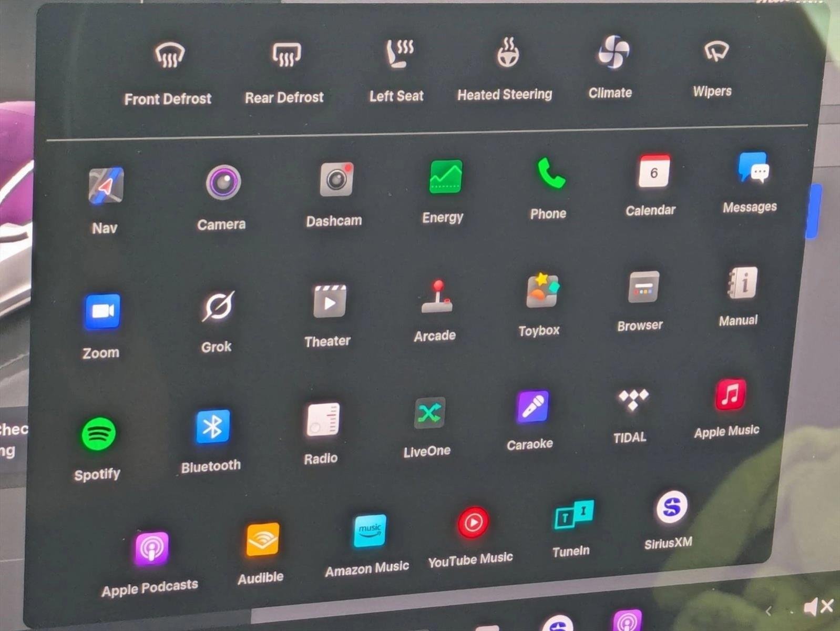Open the TIDAL music app
This screenshot has height=631, width=840.
coord(633,400)
